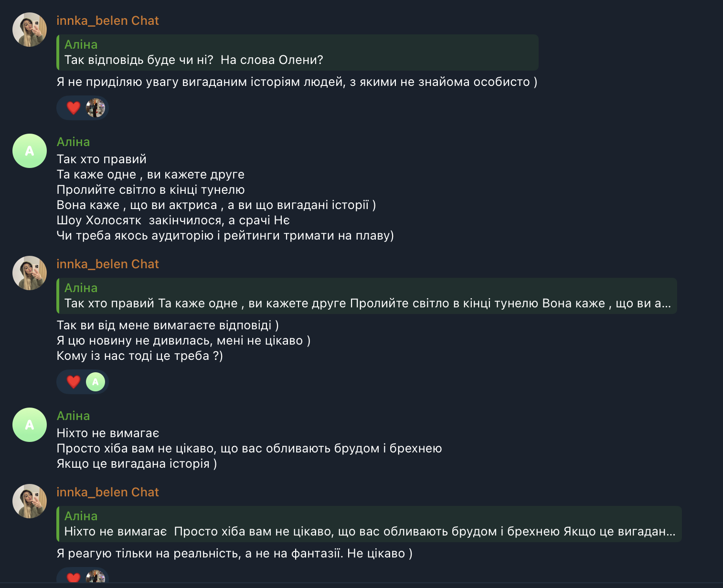Click reactor photo in reaction under "Я не приділяю увагу"
Image resolution: width=723 pixels, height=588 pixels.
[96, 108]
